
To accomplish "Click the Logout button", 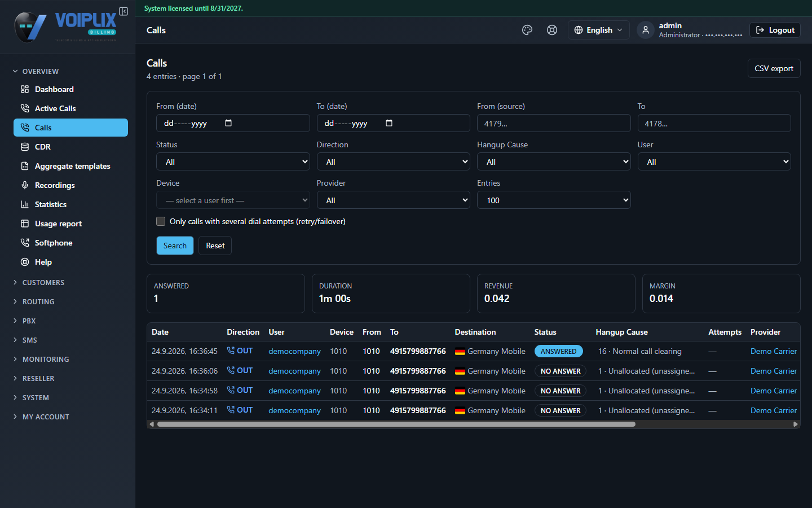I will (x=775, y=30).
